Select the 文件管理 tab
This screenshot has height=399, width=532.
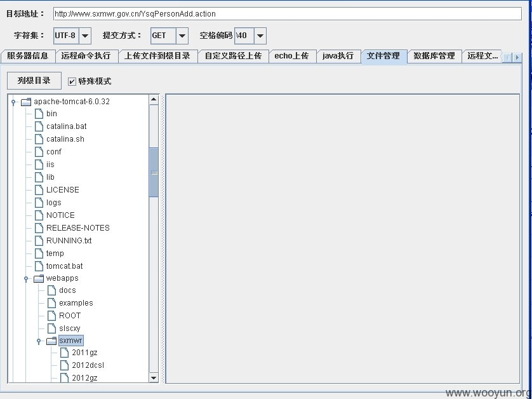point(383,57)
